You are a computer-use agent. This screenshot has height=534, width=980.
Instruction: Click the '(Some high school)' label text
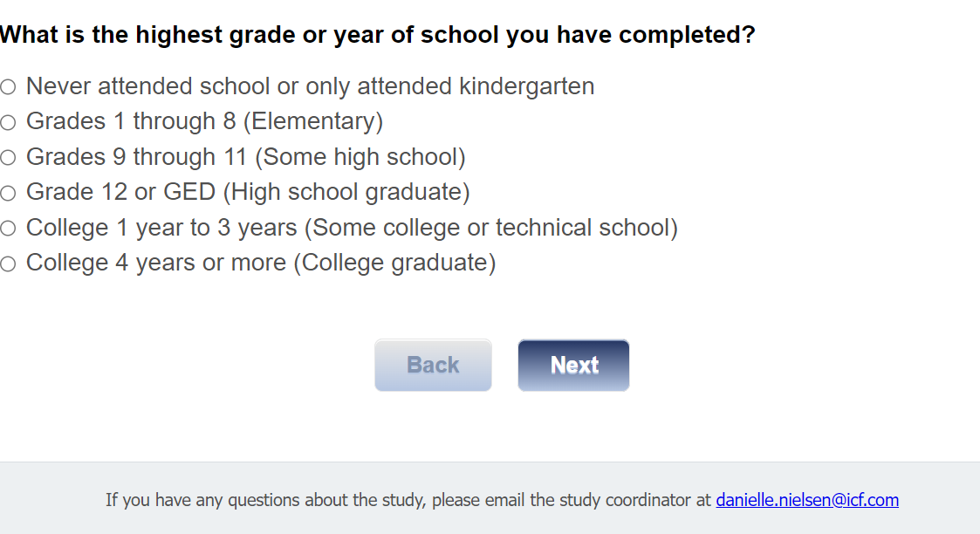point(360,157)
